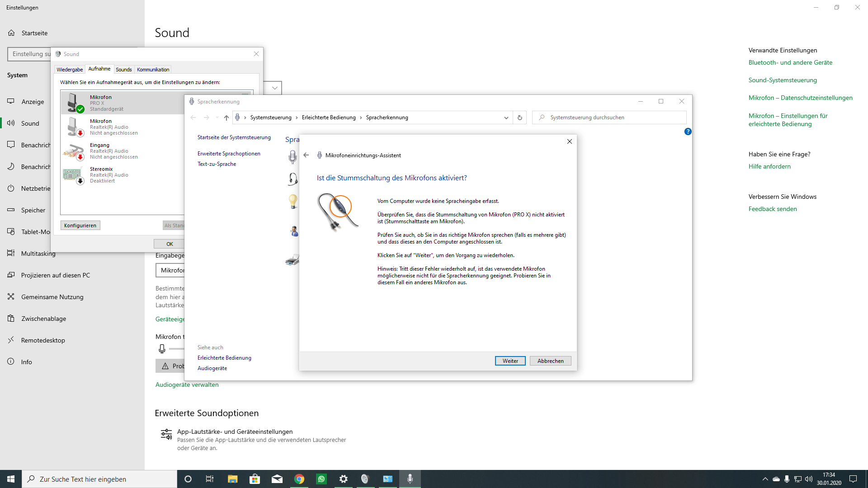
Task: Open Google Chrome from the taskbar
Action: [299, 479]
